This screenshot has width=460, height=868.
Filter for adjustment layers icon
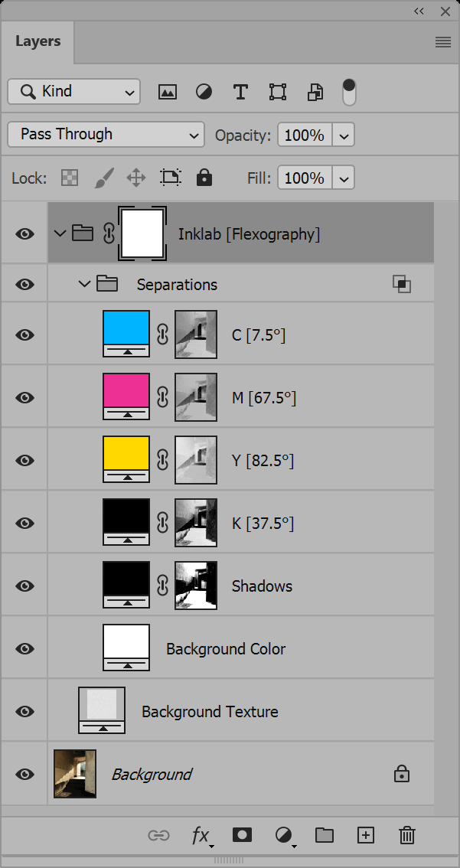point(204,93)
